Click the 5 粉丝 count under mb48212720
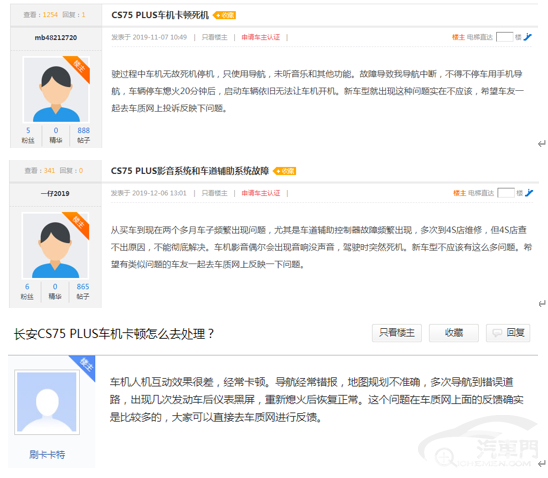 28,135
